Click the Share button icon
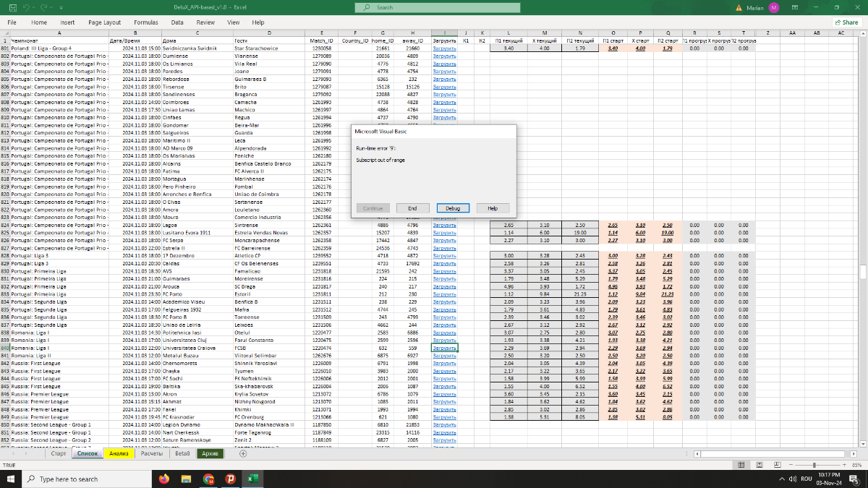The height and width of the screenshot is (488, 868). point(846,22)
